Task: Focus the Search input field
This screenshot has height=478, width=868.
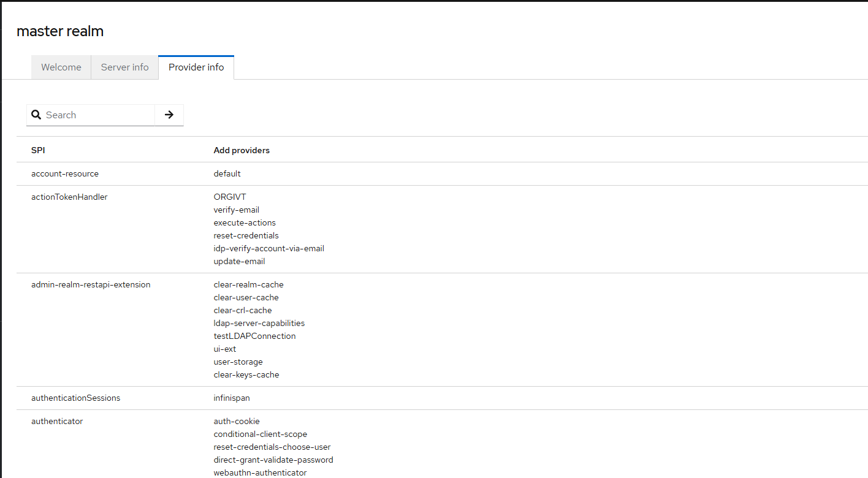Action: pyautogui.click(x=98, y=115)
